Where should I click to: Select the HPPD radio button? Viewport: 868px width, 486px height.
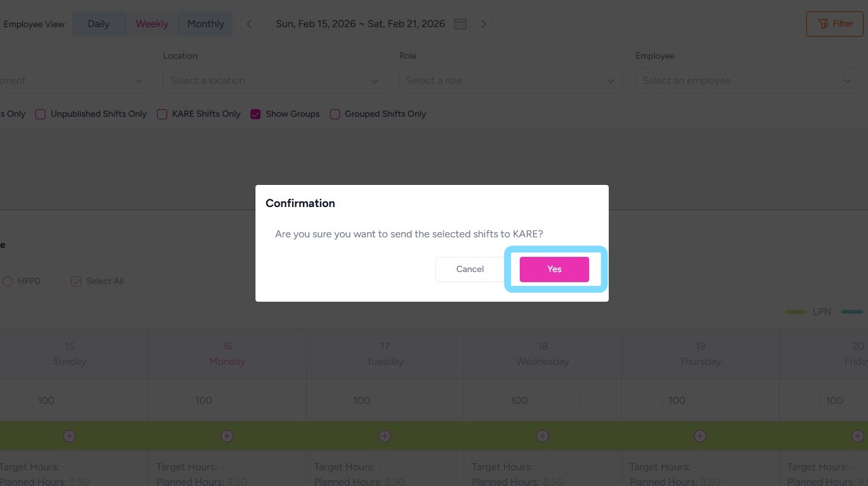pyautogui.click(x=8, y=282)
